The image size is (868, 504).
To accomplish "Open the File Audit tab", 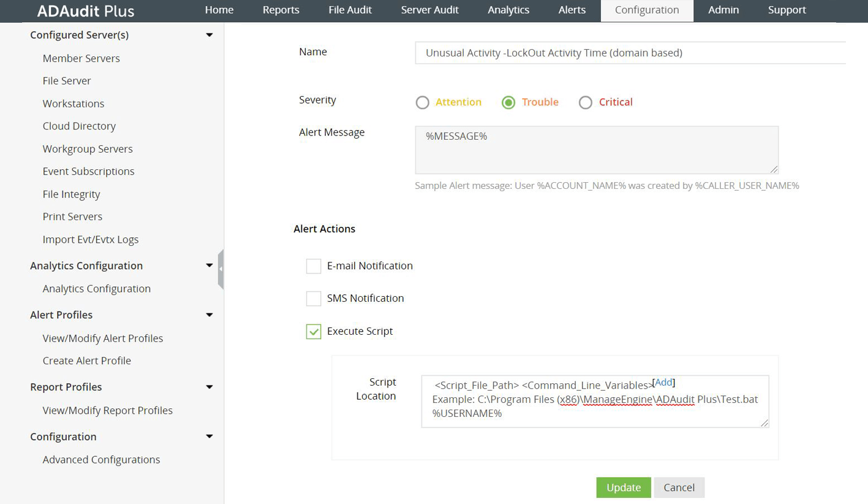I will [350, 10].
